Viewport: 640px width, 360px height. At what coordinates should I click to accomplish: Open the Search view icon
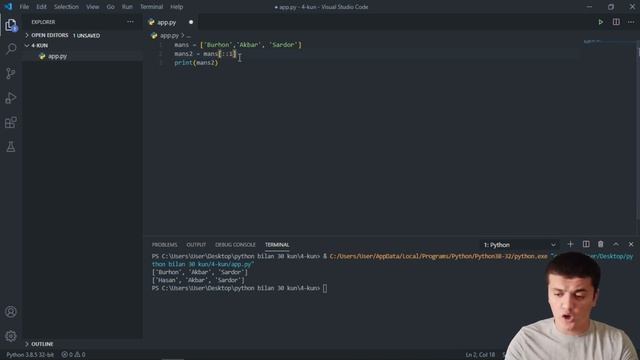point(11,49)
